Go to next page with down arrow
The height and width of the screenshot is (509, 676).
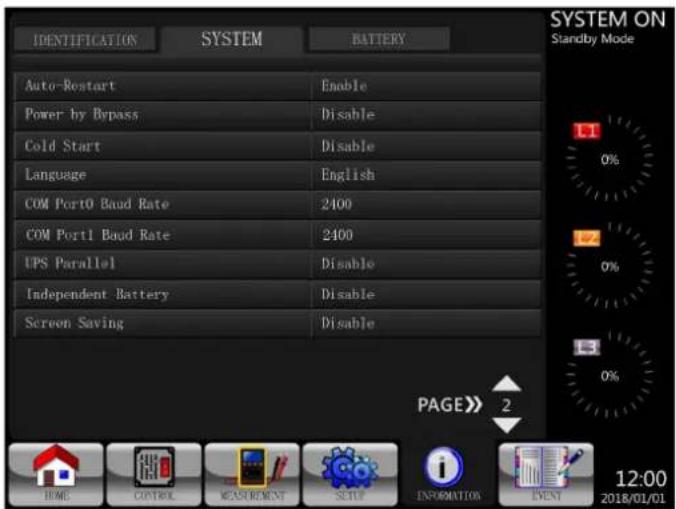pyautogui.click(x=507, y=425)
